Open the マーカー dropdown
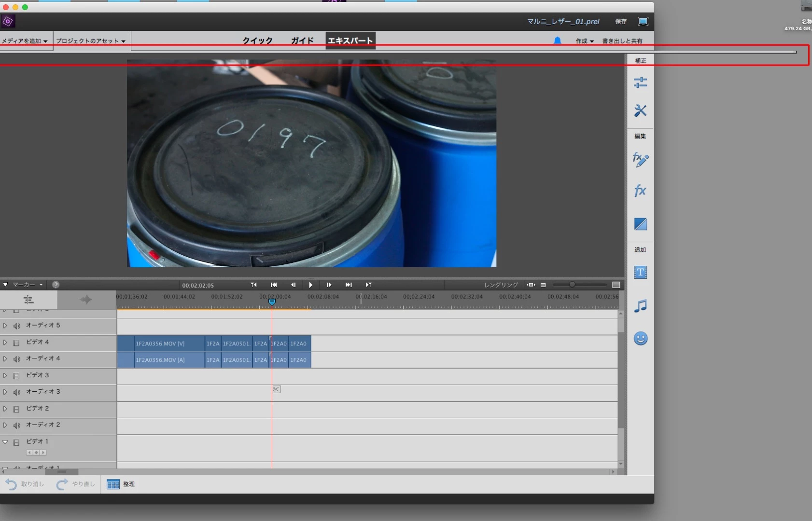This screenshot has height=521, width=812. click(x=28, y=285)
